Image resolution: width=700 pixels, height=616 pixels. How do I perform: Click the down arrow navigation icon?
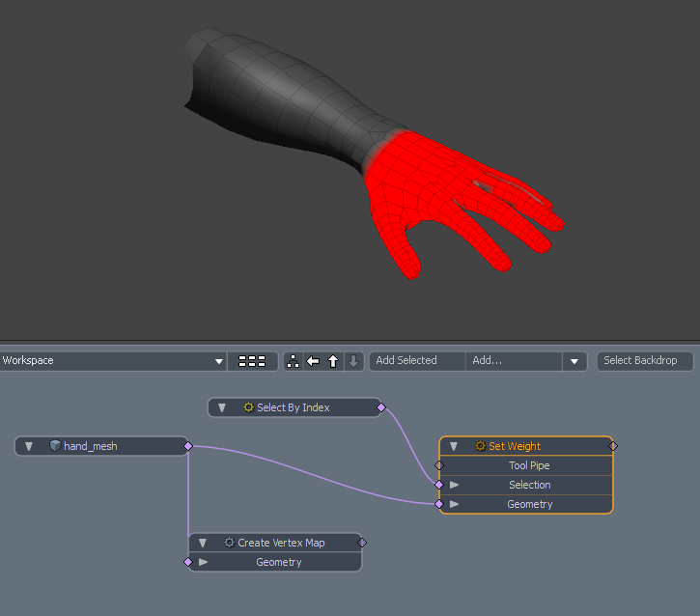pyautogui.click(x=353, y=361)
